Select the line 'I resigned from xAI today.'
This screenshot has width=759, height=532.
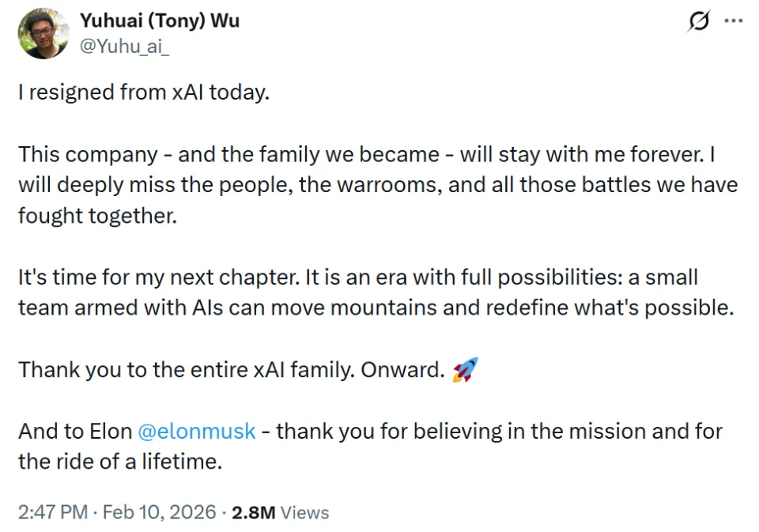click(145, 92)
